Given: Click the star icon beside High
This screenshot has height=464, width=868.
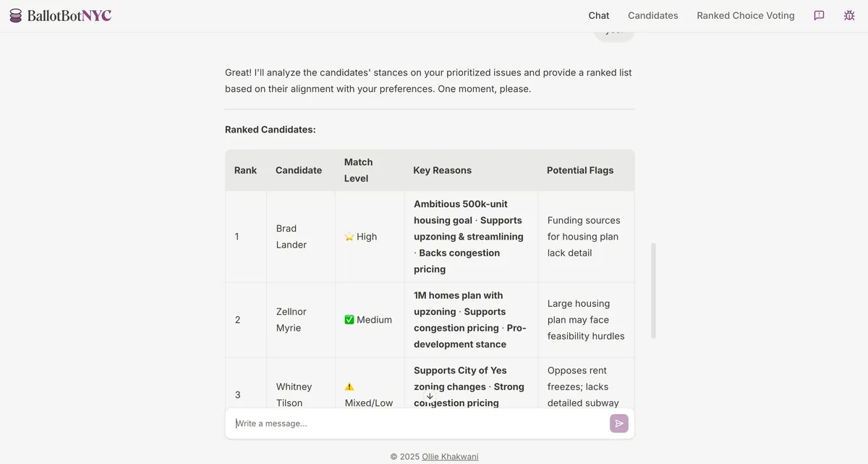Looking at the screenshot, I should pos(349,237).
